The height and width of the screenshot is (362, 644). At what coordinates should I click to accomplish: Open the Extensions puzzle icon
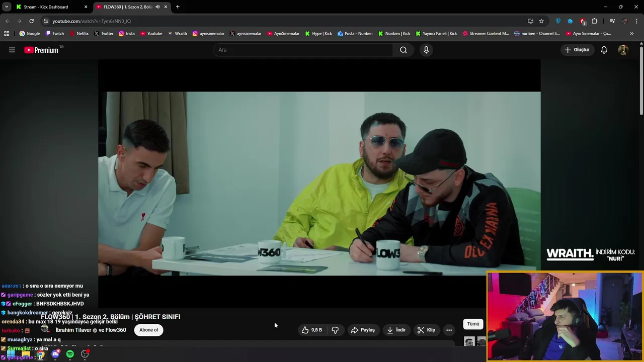click(595, 21)
